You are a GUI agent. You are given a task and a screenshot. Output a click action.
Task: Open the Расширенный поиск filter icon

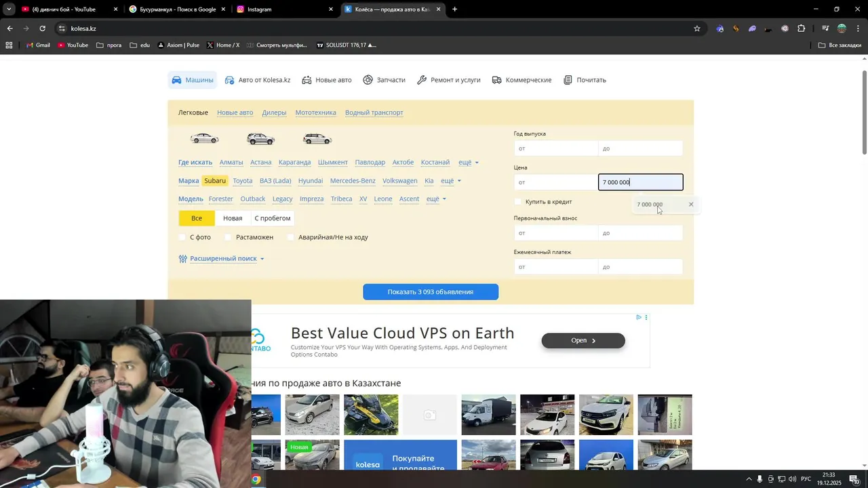click(182, 259)
